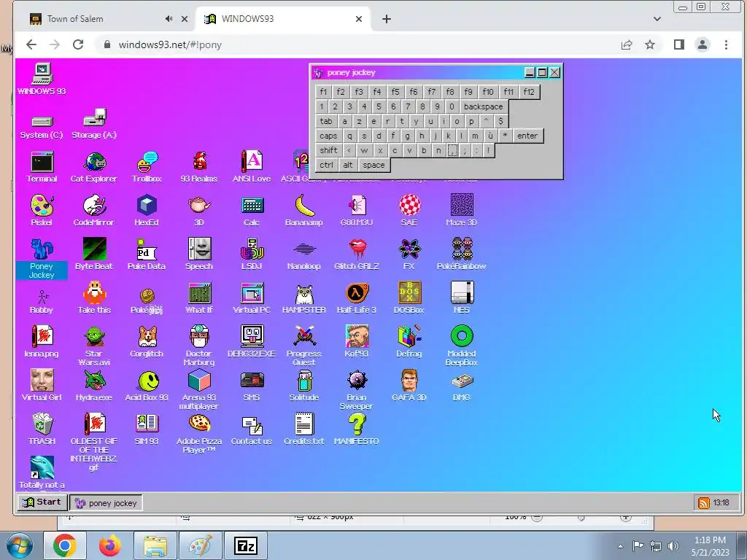Reload the page
This screenshot has height=560, width=747.
pos(78,44)
